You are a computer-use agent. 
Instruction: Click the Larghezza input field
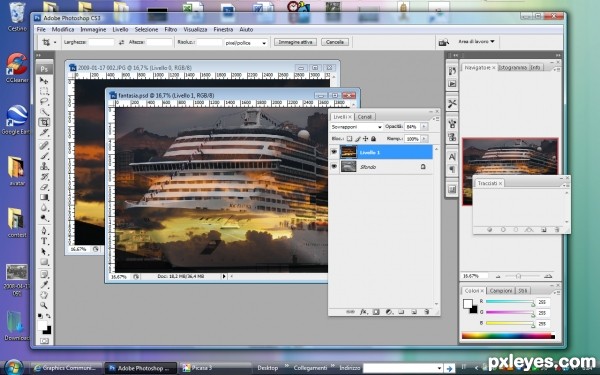[101, 42]
